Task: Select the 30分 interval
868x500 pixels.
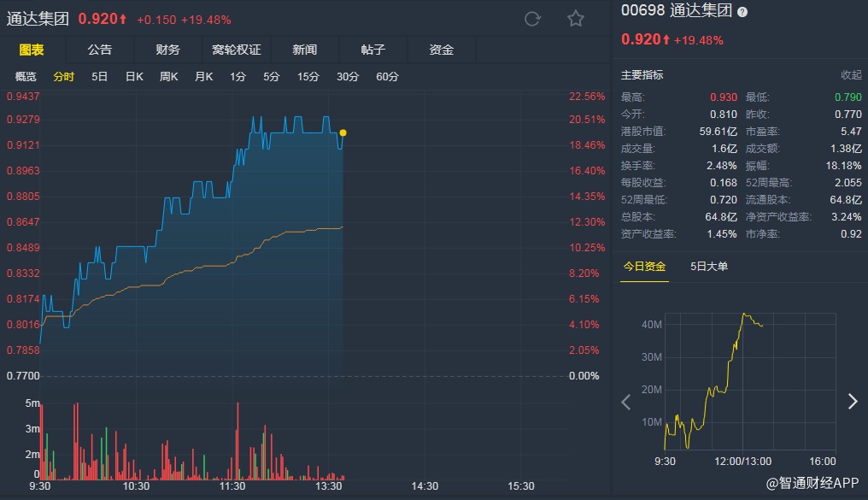Action: pyautogui.click(x=348, y=77)
